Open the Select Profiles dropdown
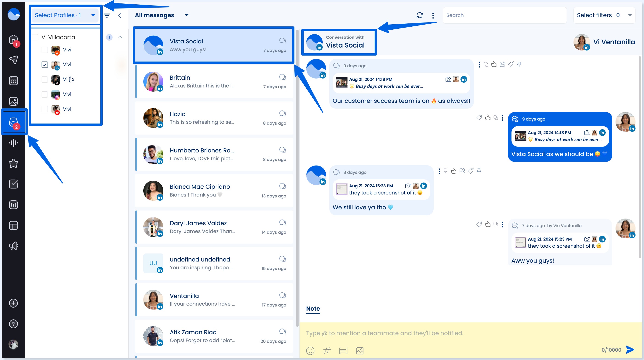Image resolution: width=644 pixels, height=360 pixels. click(x=65, y=15)
